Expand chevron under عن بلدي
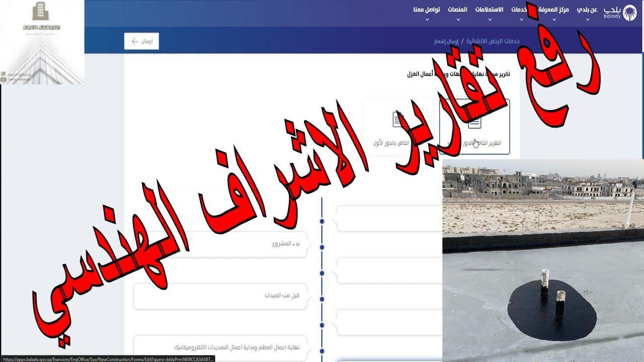Viewport: 644px width, 362px height. tap(587, 20)
